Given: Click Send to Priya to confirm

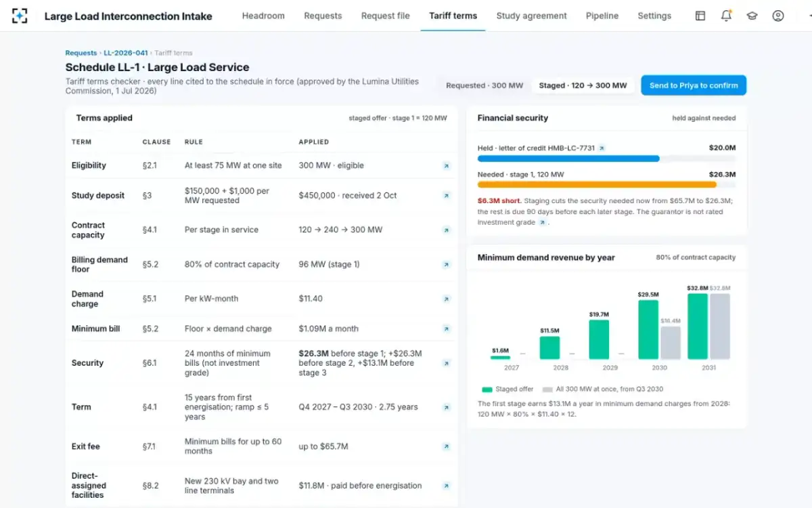Looking at the screenshot, I should click(x=694, y=85).
